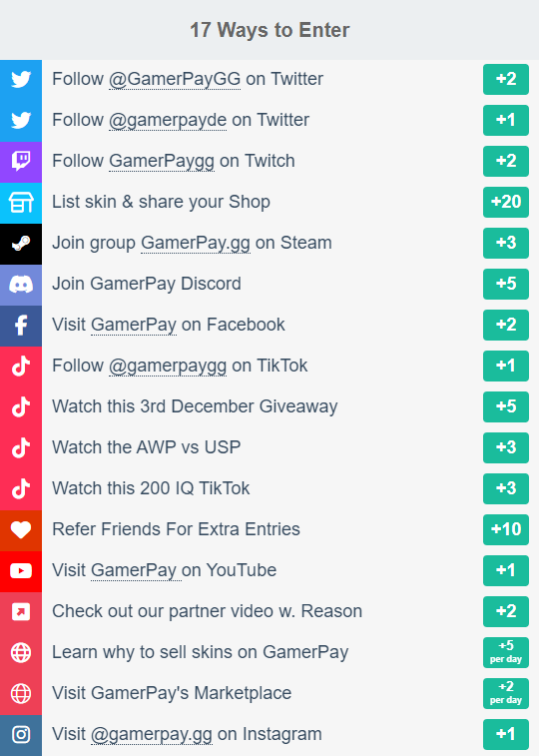The image size is (539, 756).
Task: Select Watch this 3rd December Giveaway entry
Action: (x=269, y=406)
